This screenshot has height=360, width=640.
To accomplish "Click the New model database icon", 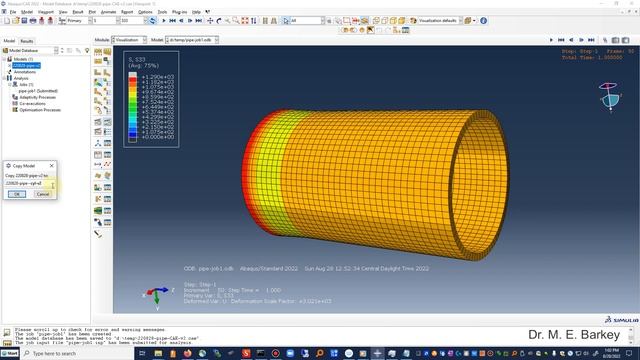I will click(7, 20).
